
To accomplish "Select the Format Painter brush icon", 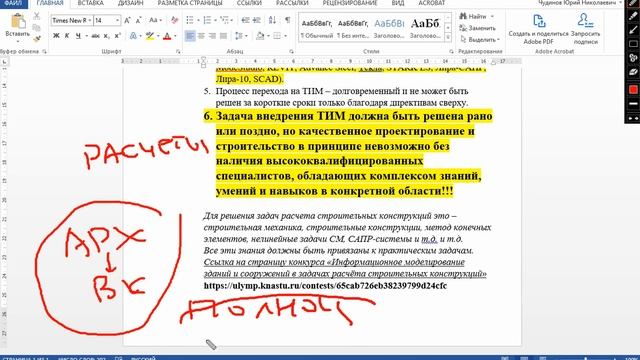I will coord(37,39).
